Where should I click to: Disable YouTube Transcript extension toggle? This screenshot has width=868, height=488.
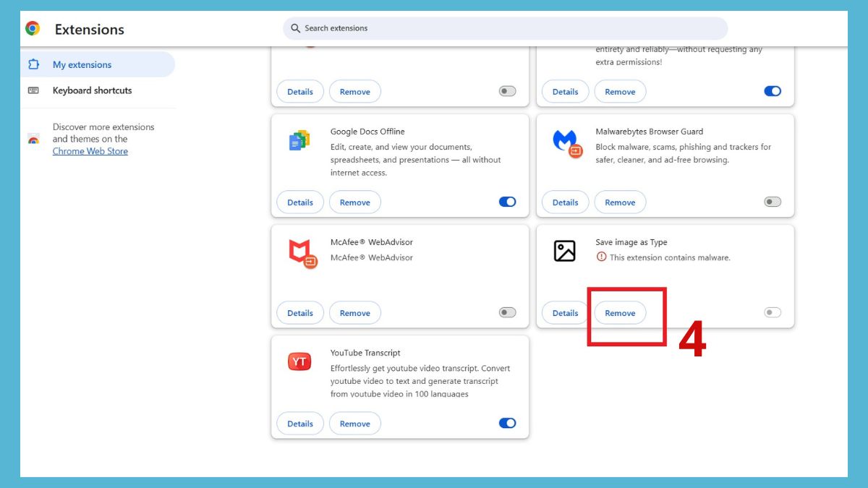507,424
